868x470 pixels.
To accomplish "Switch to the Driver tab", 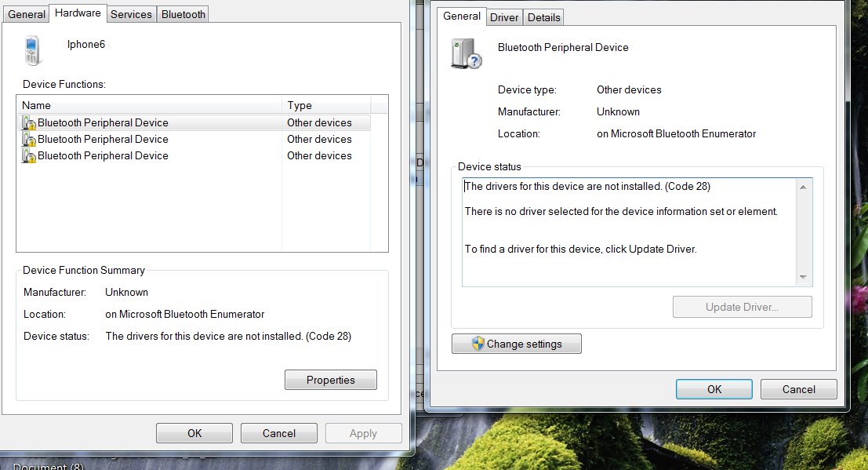I will [x=504, y=18].
